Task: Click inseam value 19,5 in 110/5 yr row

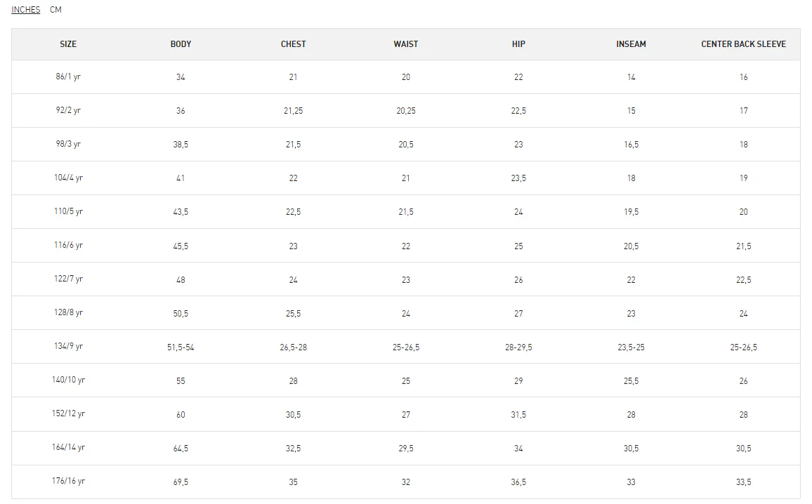Action: point(631,212)
